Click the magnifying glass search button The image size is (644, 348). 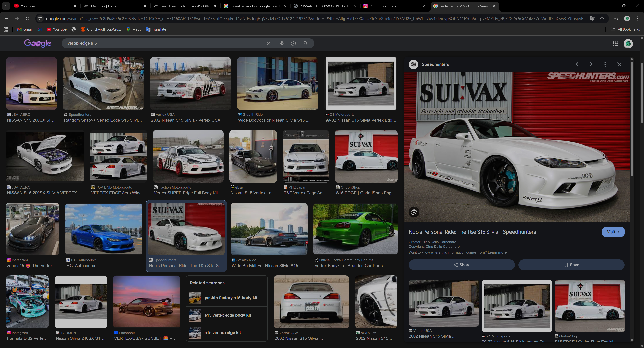coord(306,43)
